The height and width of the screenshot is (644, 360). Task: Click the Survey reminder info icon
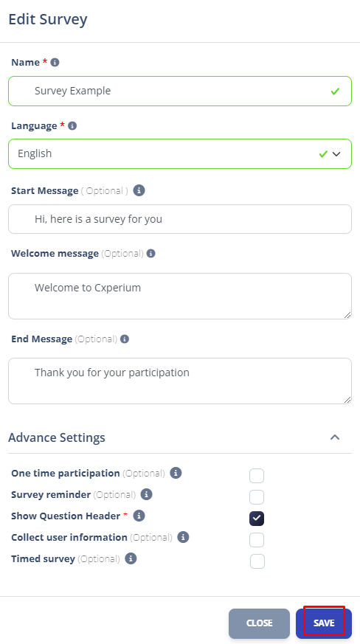click(146, 494)
